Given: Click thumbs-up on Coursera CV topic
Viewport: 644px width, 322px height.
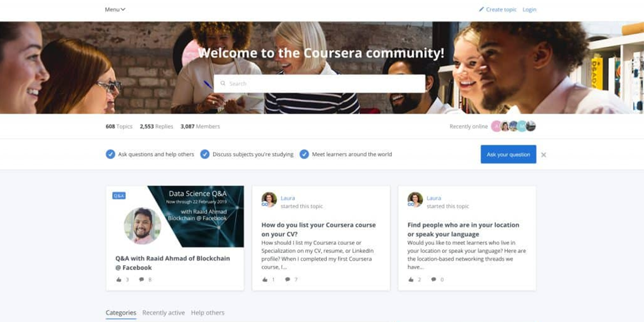Looking at the screenshot, I should click(x=265, y=280).
